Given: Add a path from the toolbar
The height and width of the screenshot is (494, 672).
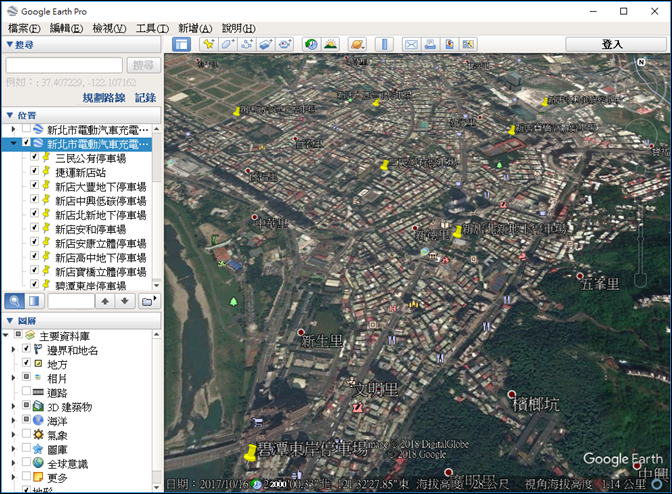Looking at the screenshot, I should tap(247, 44).
